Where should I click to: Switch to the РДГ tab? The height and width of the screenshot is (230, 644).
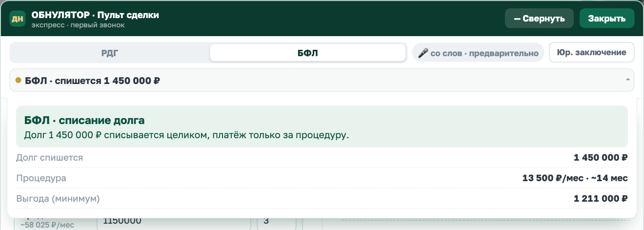[x=110, y=53]
